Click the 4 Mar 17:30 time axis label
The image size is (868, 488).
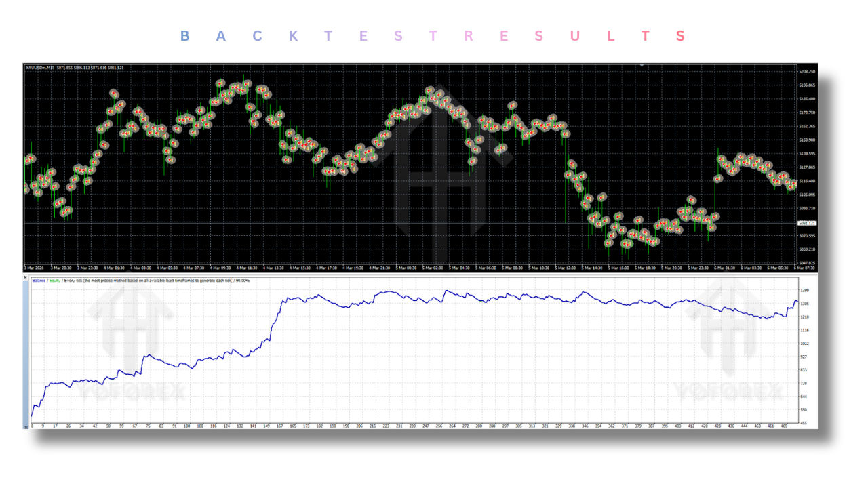(x=327, y=268)
